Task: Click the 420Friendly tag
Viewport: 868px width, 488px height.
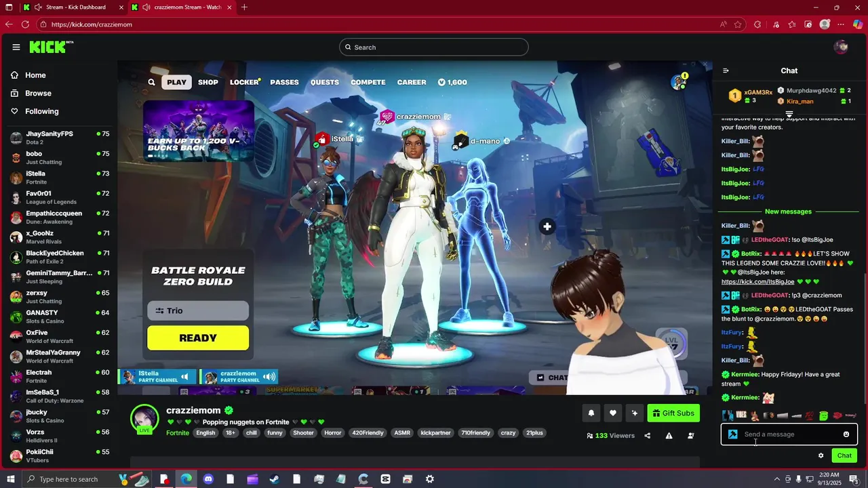Action: click(x=368, y=432)
